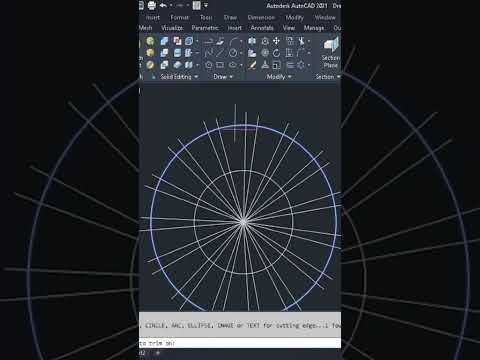Click the Rotate circular-arrow icon in Modify panel
The height and width of the screenshot is (360, 480).
[x=276, y=53]
